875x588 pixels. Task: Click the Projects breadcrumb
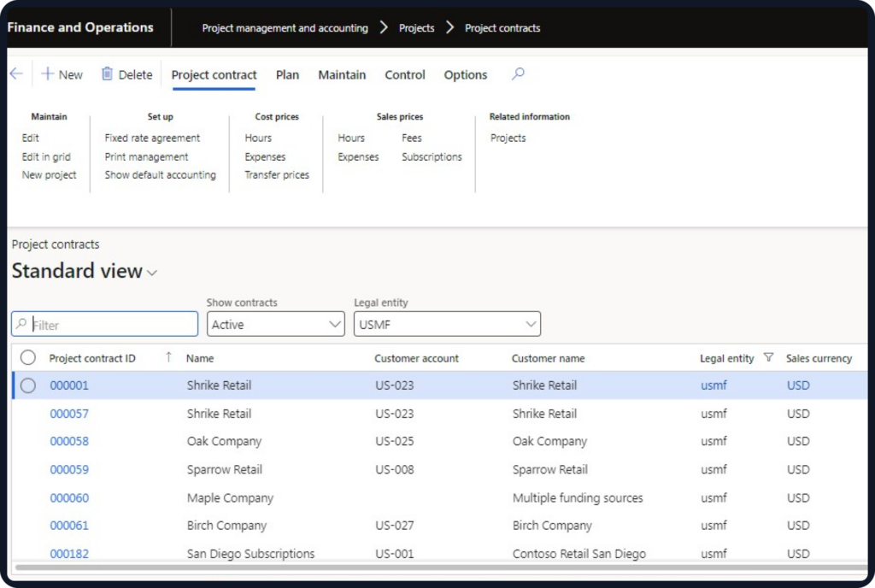(416, 28)
